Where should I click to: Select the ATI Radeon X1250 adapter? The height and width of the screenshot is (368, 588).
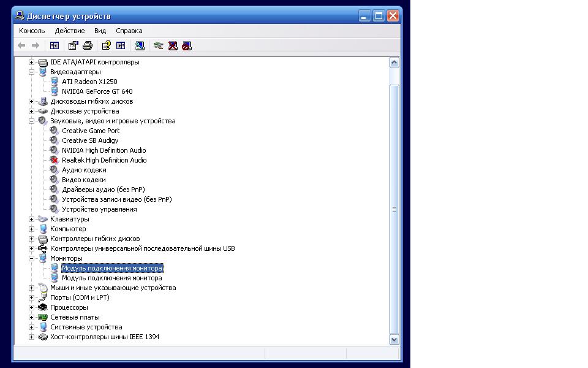(89, 82)
